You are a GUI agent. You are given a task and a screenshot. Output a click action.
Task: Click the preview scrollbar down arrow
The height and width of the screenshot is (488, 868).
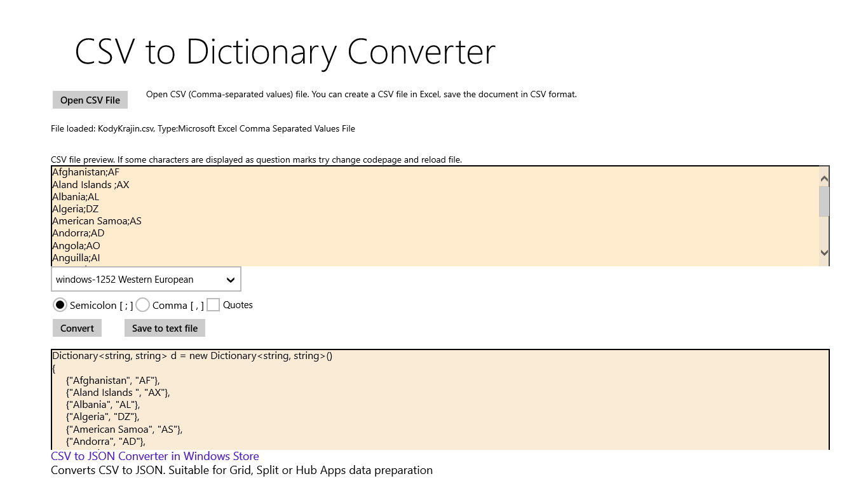coord(824,253)
